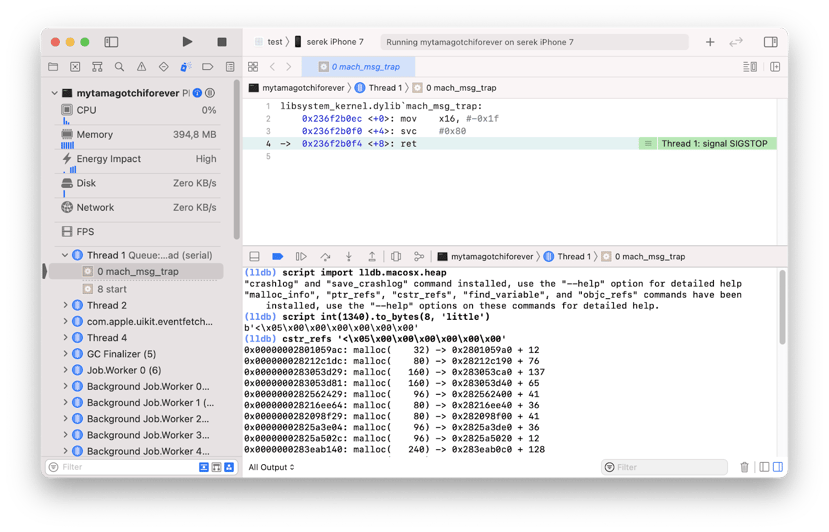Show the Symbol navigator
This screenshot has height=532, width=829.
tap(97, 67)
